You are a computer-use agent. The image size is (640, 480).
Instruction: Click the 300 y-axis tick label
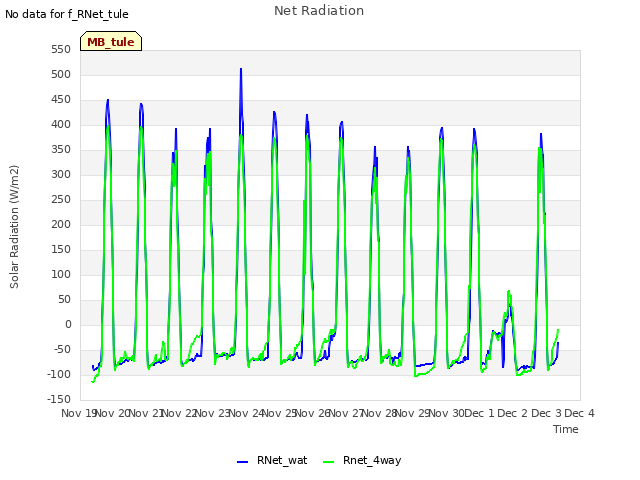coord(61,175)
